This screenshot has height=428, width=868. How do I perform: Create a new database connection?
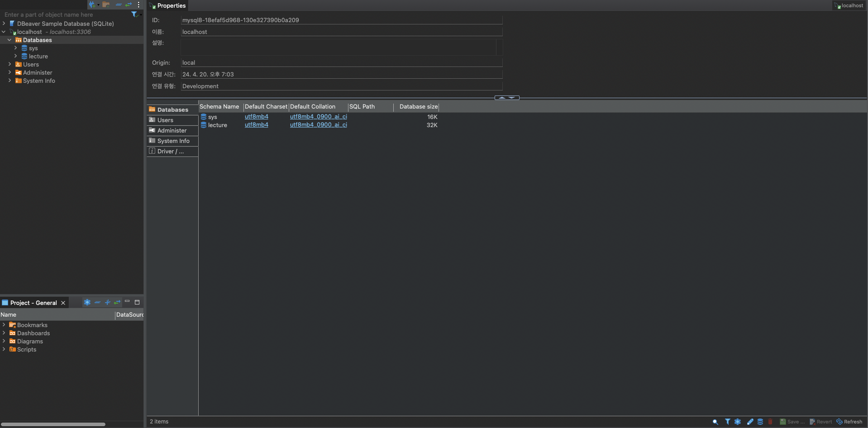coord(92,5)
